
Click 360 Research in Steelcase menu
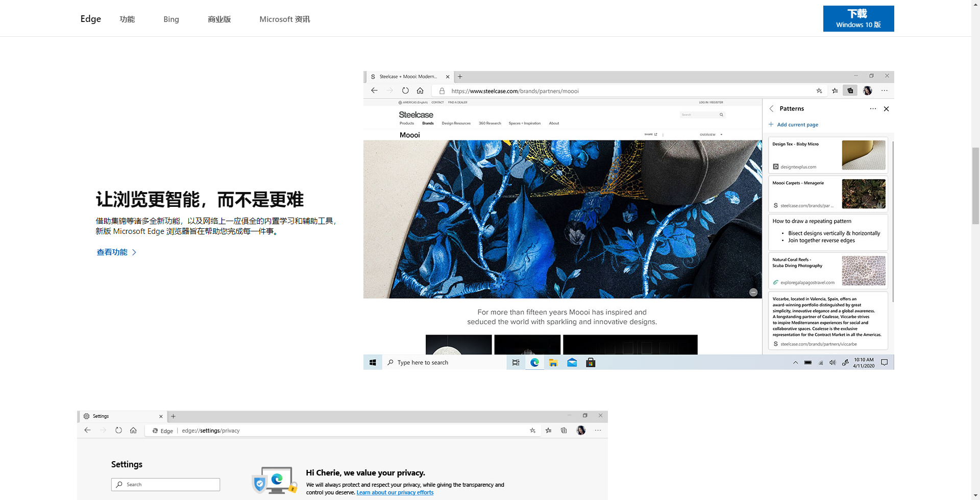click(490, 124)
